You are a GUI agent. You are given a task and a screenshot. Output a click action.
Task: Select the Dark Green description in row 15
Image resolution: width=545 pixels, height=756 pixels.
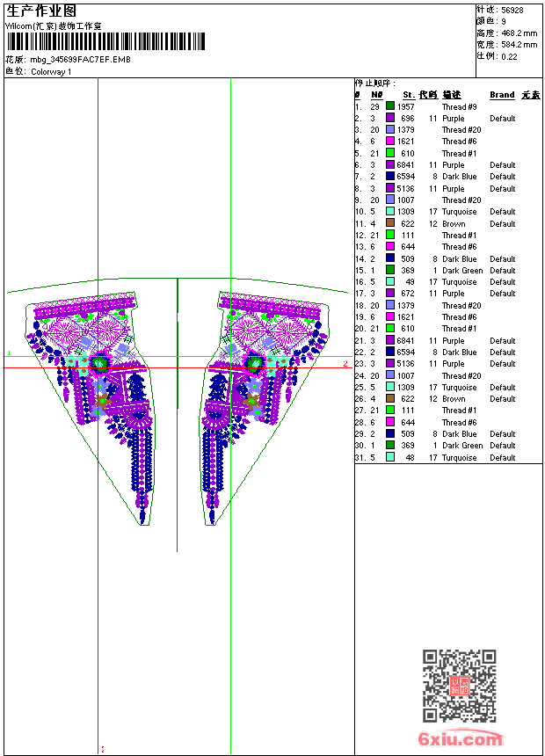(x=461, y=270)
